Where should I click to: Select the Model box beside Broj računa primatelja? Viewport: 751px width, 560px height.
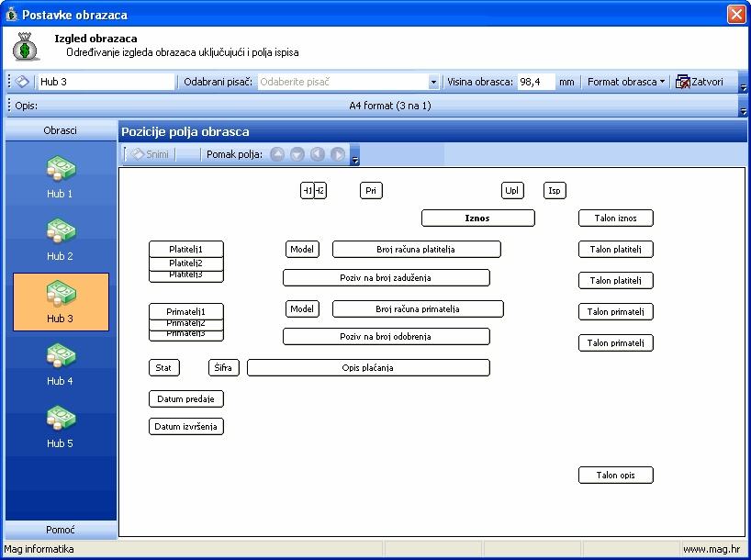tap(302, 309)
